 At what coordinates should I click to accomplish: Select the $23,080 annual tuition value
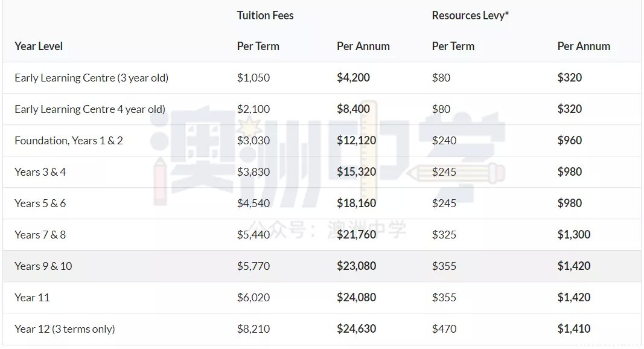(x=357, y=266)
